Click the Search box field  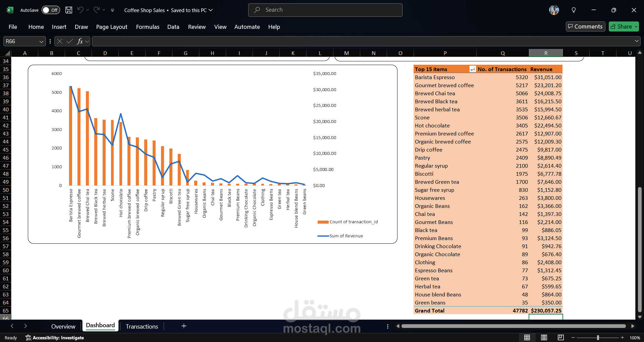(x=325, y=10)
